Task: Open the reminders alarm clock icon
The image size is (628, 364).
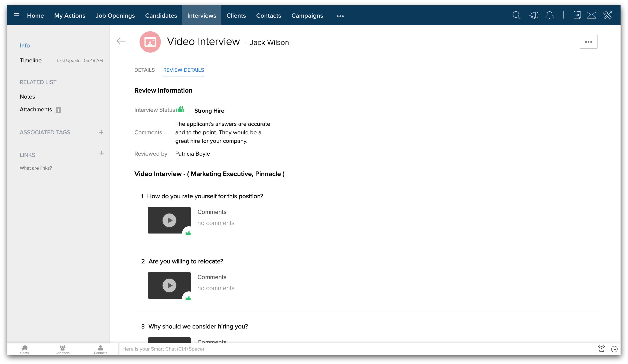Action: (601, 349)
